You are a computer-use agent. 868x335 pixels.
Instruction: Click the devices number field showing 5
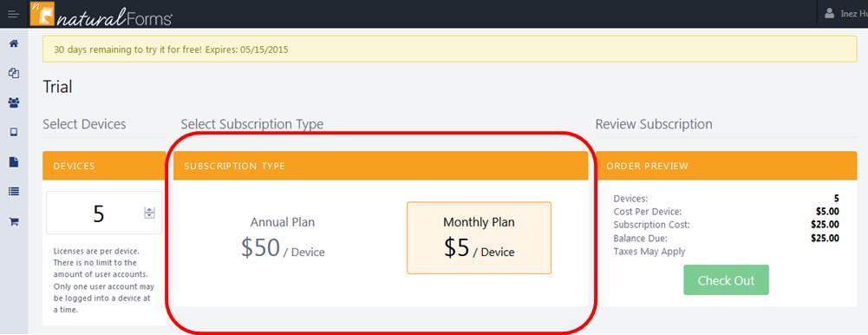click(104, 213)
